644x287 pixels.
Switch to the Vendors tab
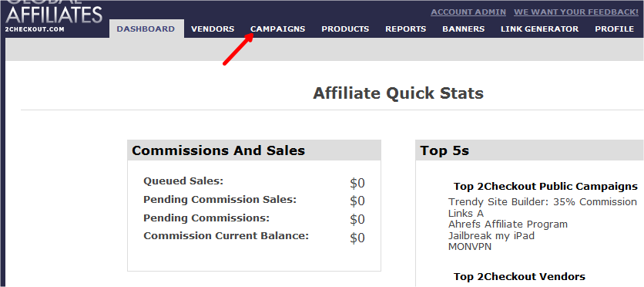click(x=213, y=29)
